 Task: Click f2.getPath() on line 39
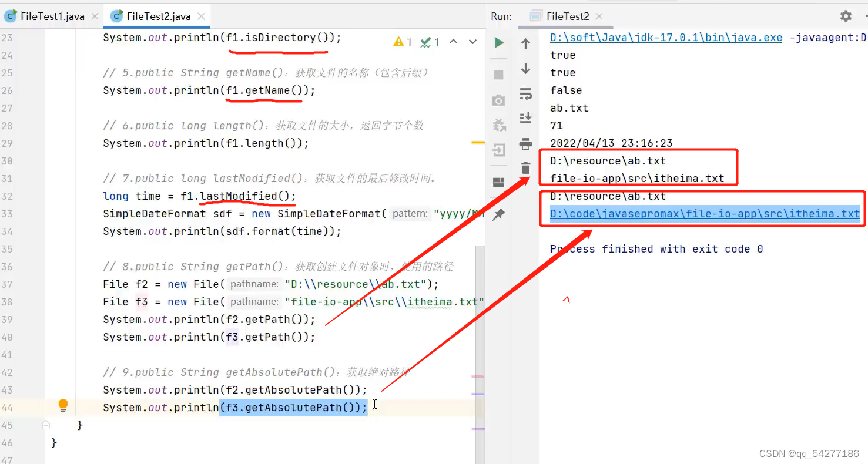264,320
